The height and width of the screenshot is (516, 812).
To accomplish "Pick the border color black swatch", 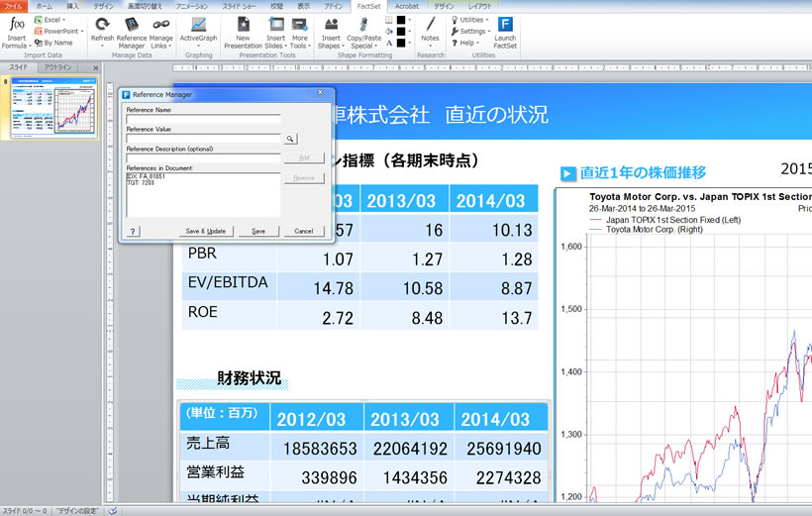I will (x=401, y=20).
